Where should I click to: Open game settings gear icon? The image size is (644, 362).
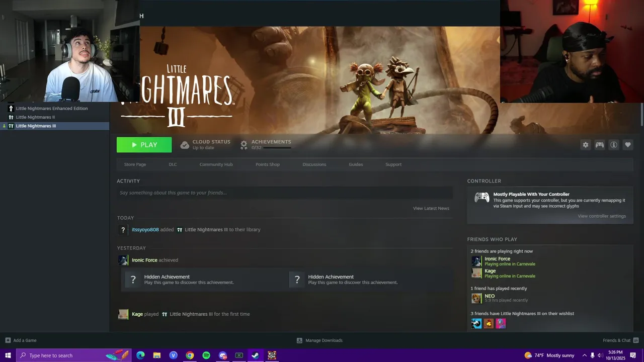pyautogui.click(x=585, y=145)
